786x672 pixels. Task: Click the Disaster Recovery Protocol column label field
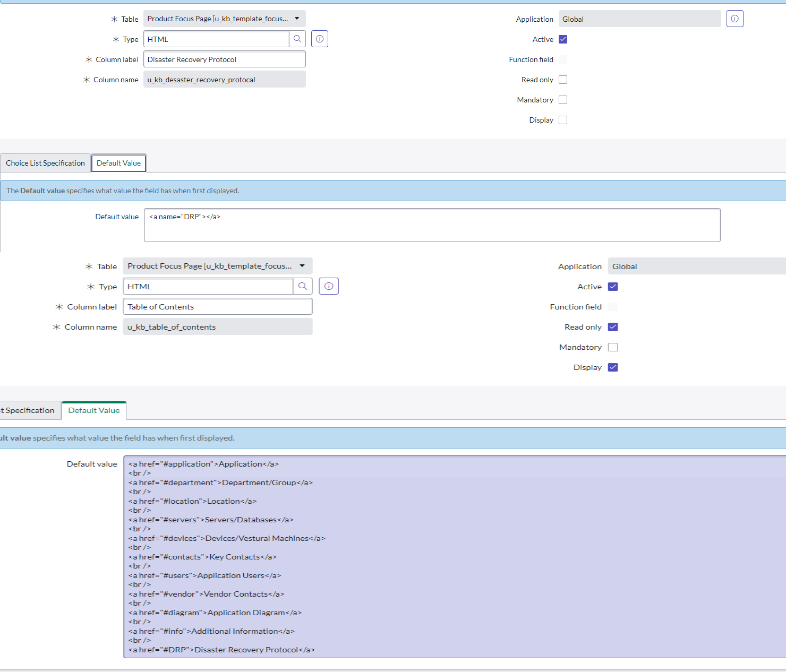224,59
